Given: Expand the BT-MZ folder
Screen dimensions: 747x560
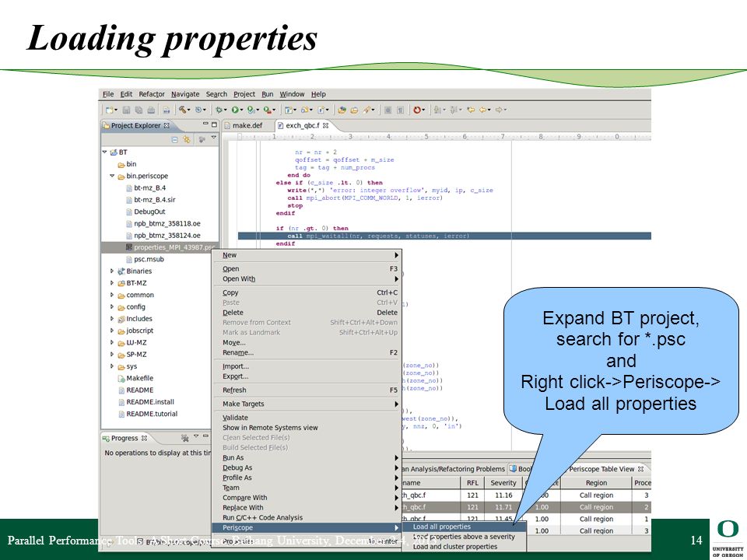Looking at the screenshot, I should click(112, 283).
